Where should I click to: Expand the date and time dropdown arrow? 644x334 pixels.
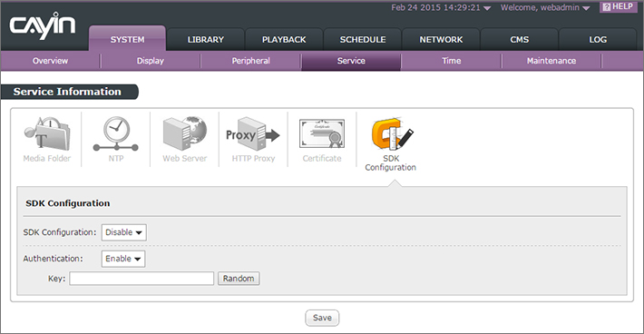(x=487, y=8)
